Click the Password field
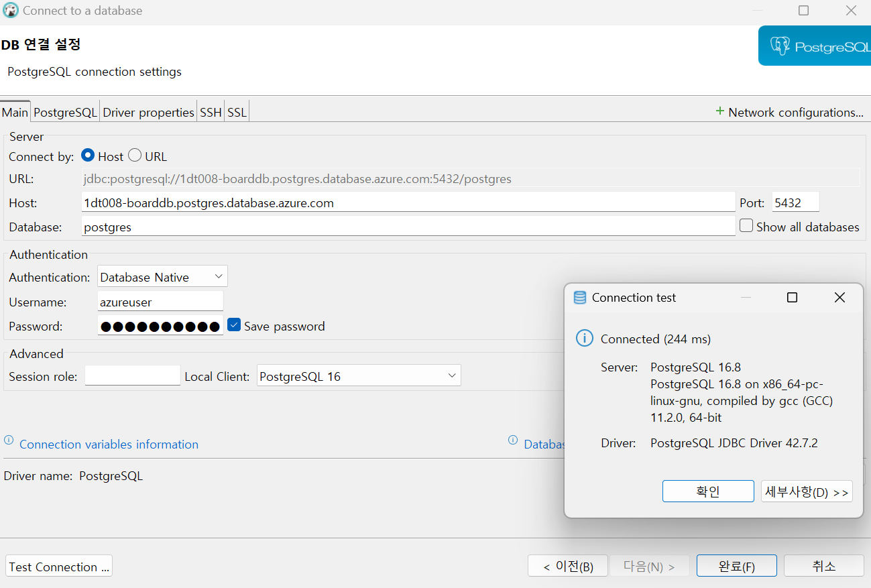 160,326
